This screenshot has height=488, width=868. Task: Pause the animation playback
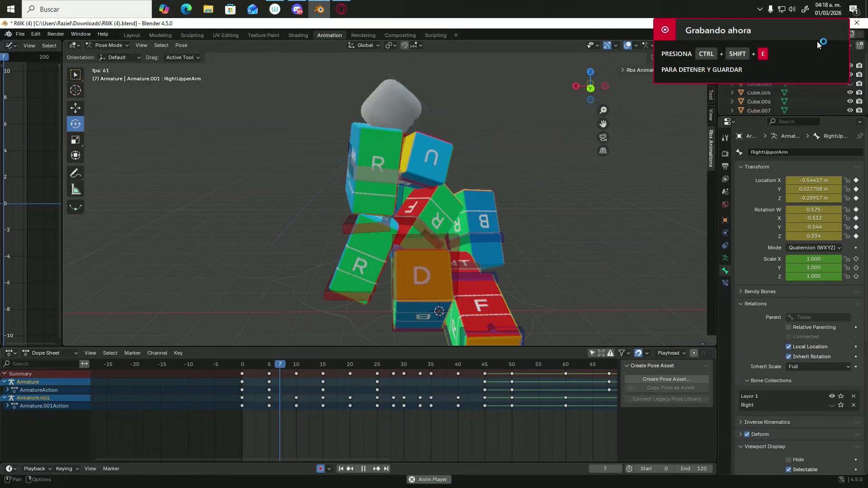(x=363, y=469)
